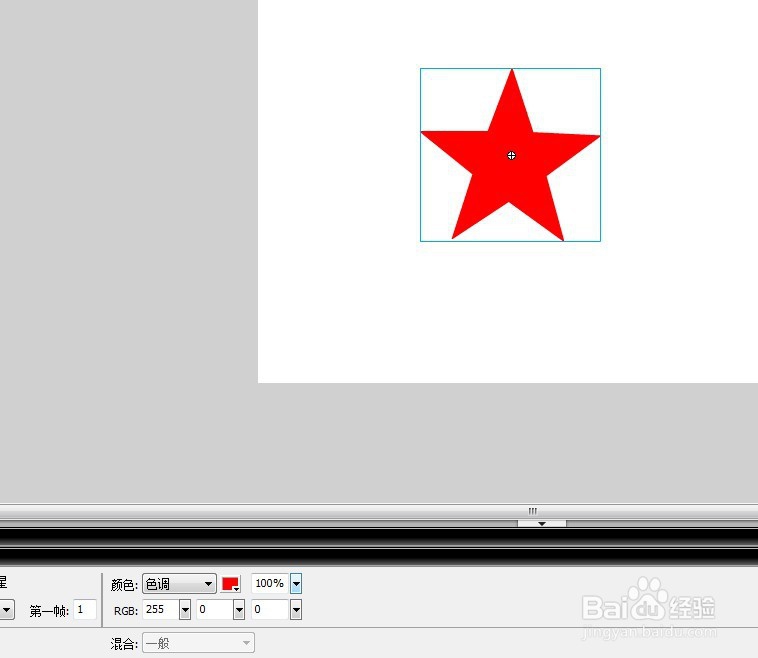Click the 第一帧 first frame field

pyautogui.click(x=85, y=610)
